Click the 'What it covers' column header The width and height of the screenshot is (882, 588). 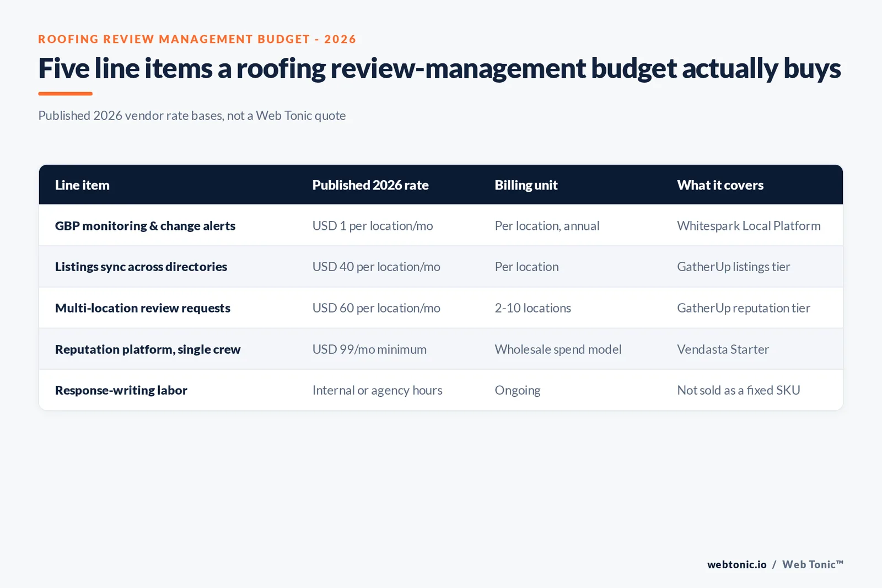(x=720, y=185)
